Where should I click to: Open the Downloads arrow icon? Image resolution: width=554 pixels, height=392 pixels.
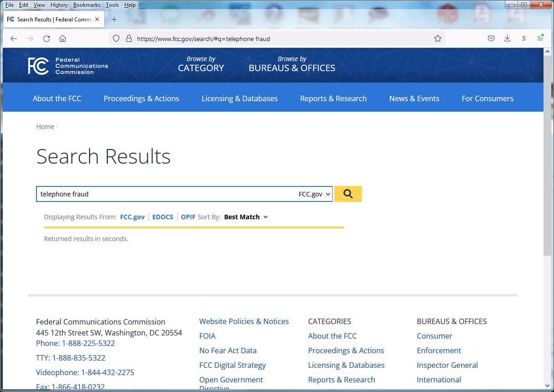(x=508, y=39)
